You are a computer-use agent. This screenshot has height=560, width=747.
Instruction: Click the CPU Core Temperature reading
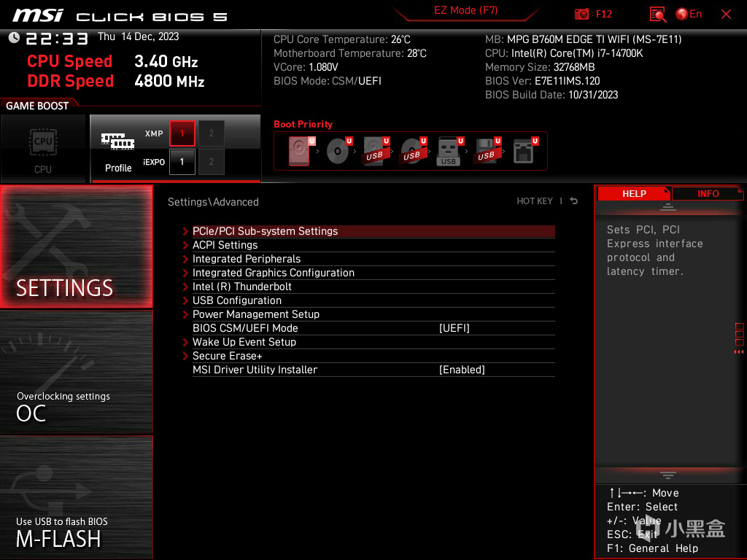click(341, 39)
